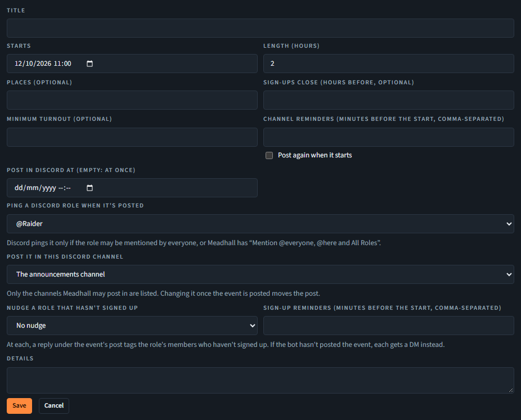The height and width of the screenshot is (420, 521).
Task: Focus the Places (optional) field
Action: 132,100
